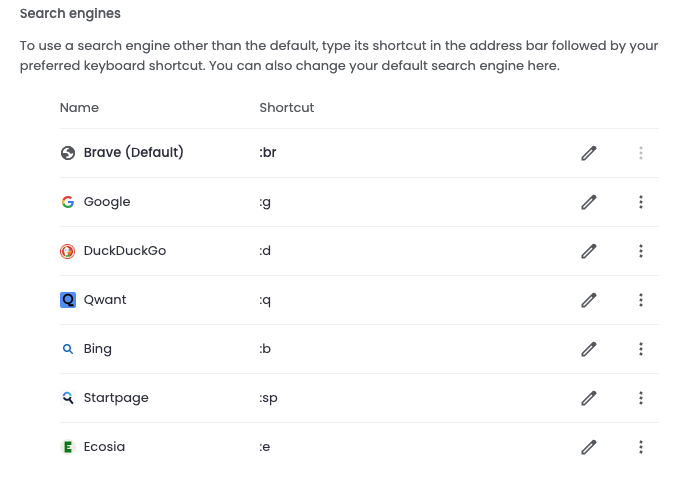The height and width of the screenshot is (478, 679).
Task: Click the pencil icon for Google
Action: (x=588, y=202)
